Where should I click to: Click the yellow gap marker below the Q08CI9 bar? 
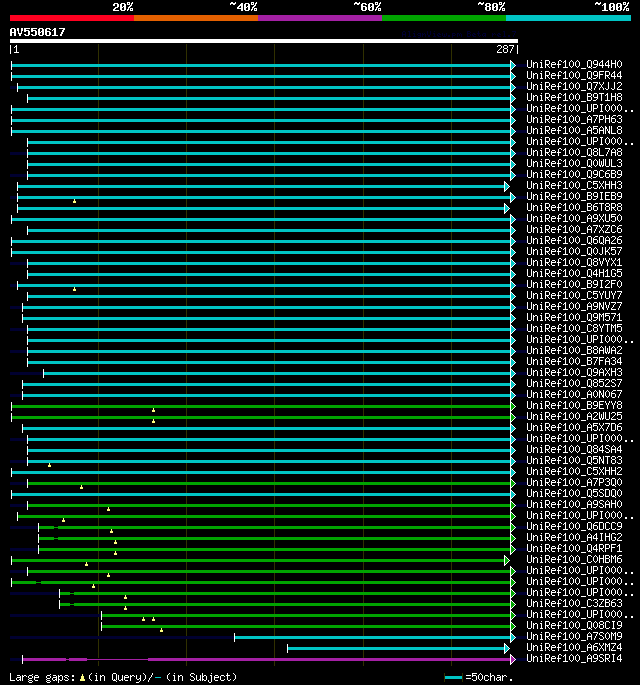coord(162,630)
